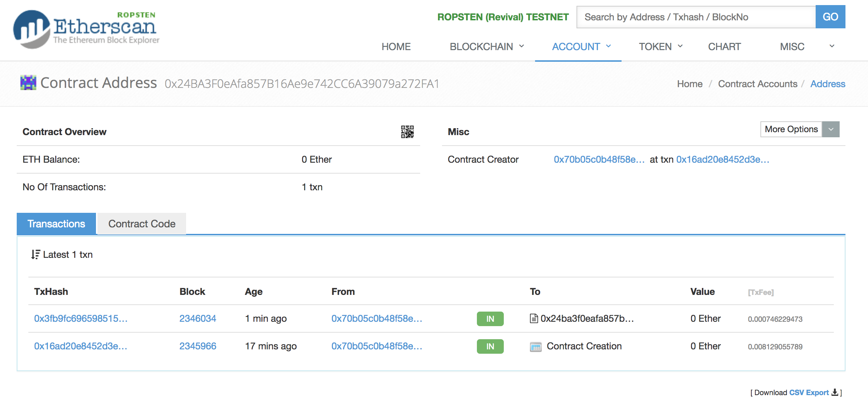
Task: Click the TxHash column header
Action: [x=51, y=292]
